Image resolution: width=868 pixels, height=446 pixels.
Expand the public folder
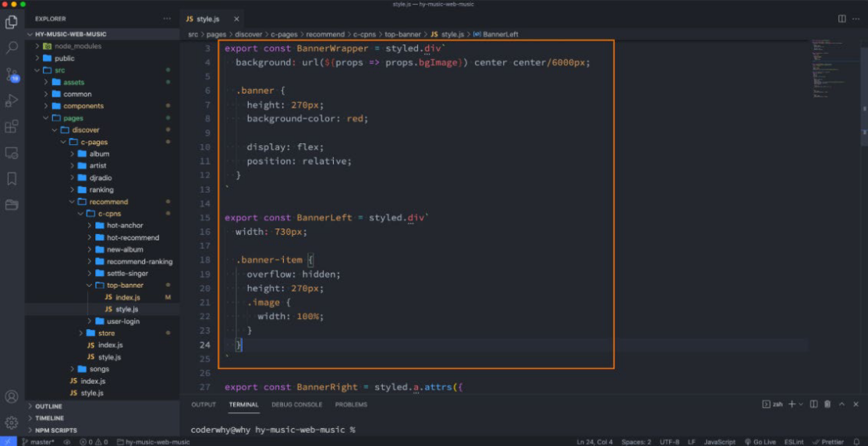[102, 58]
